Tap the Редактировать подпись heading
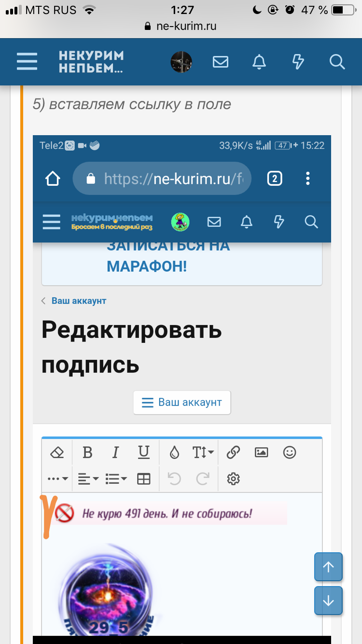Image resolution: width=362 pixels, height=644 pixels. click(x=132, y=348)
